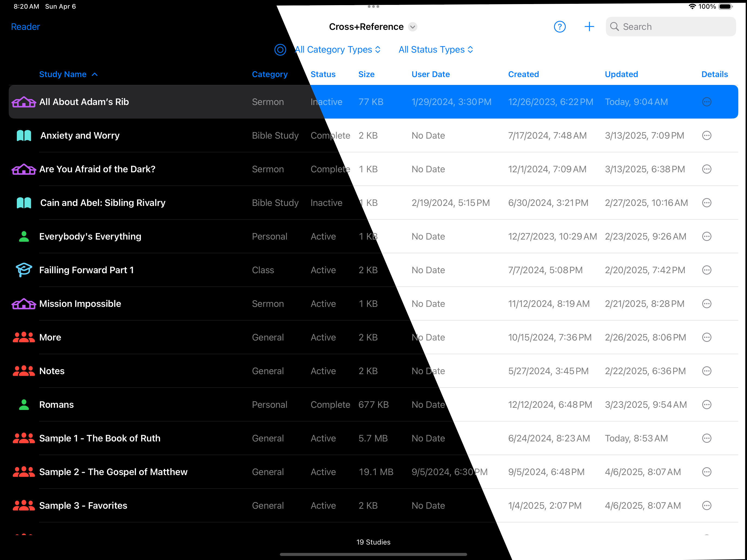Image resolution: width=747 pixels, height=560 pixels.
Task: Click the magnifying glass in search bar
Action: coord(614,27)
